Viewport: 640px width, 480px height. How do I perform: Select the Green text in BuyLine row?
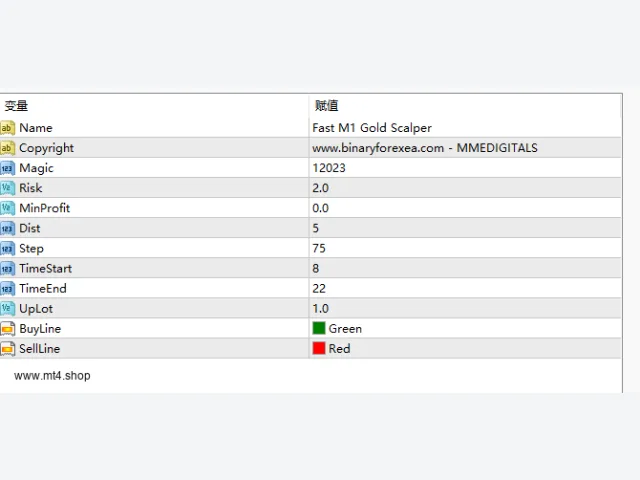pyautogui.click(x=345, y=329)
